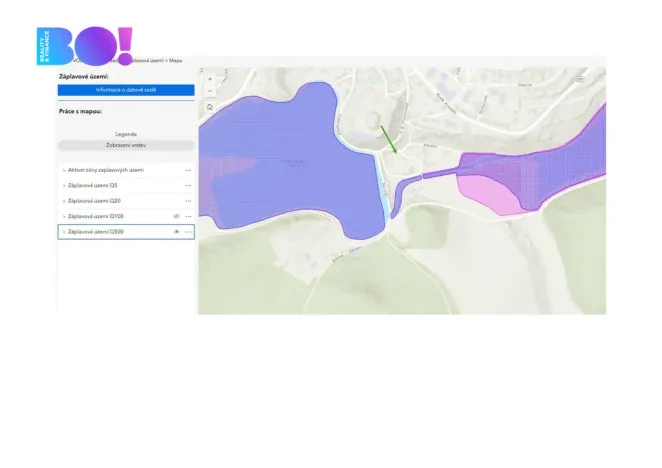This screenshot has height=468, width=662.
Task: Click the pink flood zone on map
Action: coord(488,195)
